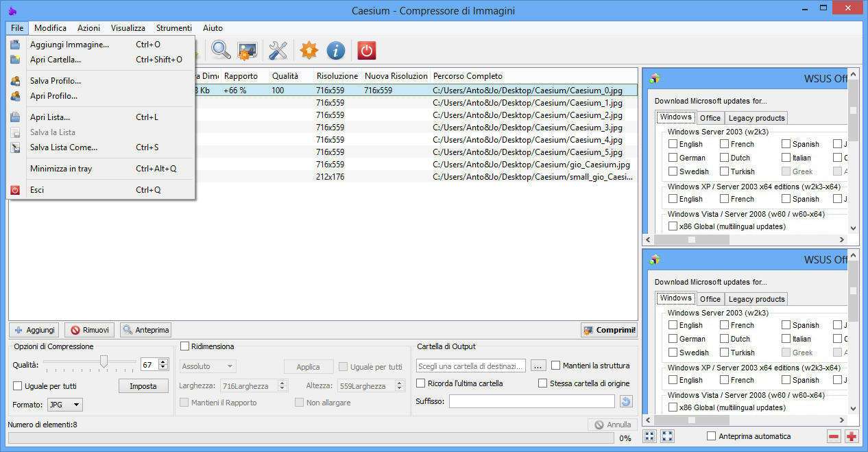Click the red power exit toolbar icon
This screenshot has height=452, width=868.
coord(366,50)
